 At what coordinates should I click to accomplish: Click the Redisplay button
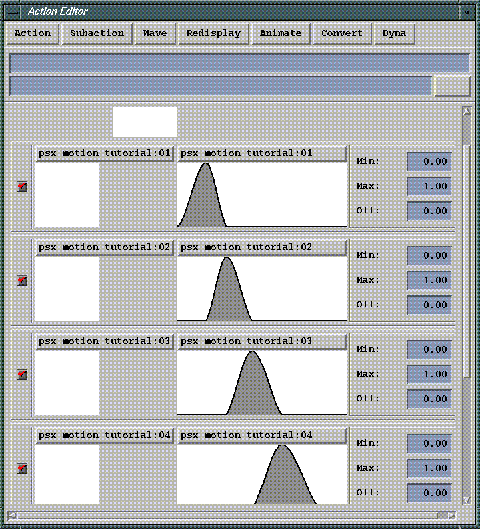(214, 33)
